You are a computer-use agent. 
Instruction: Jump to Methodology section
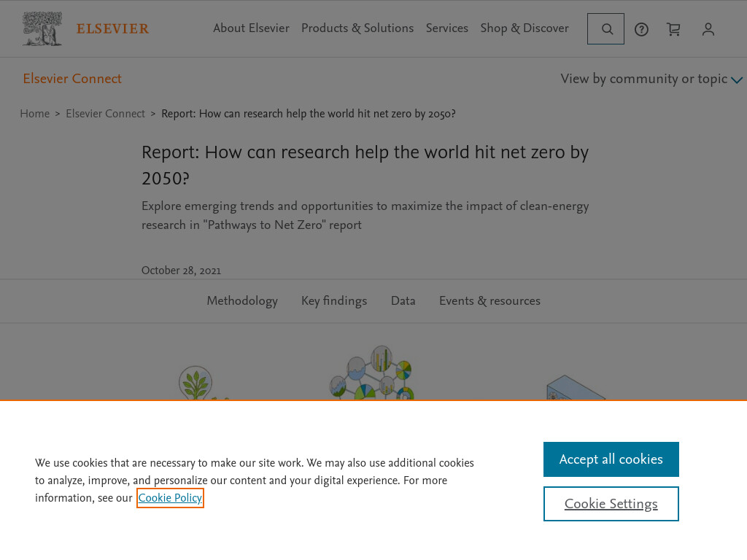242,301
